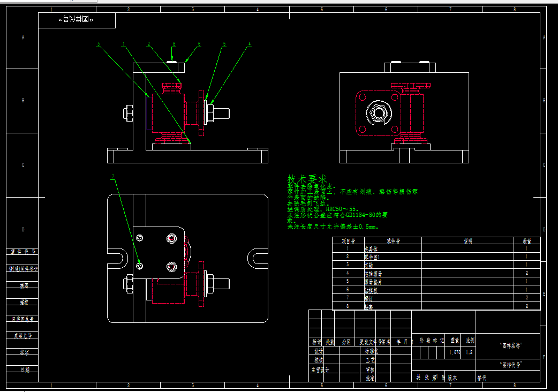Click balloon number 6 above the drill plate
Viewport: 558px width, 392px height.
point(199,44)
